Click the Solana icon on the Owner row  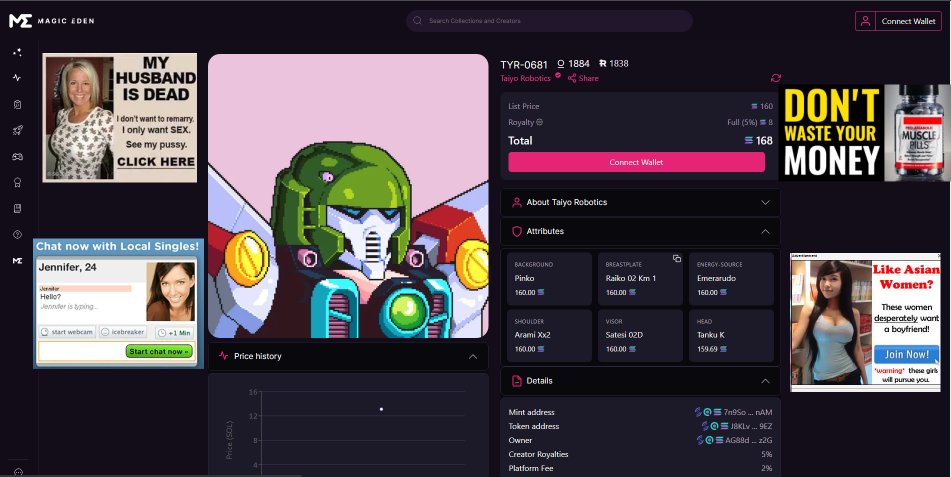pyautogui.click(x=719, y=440)
